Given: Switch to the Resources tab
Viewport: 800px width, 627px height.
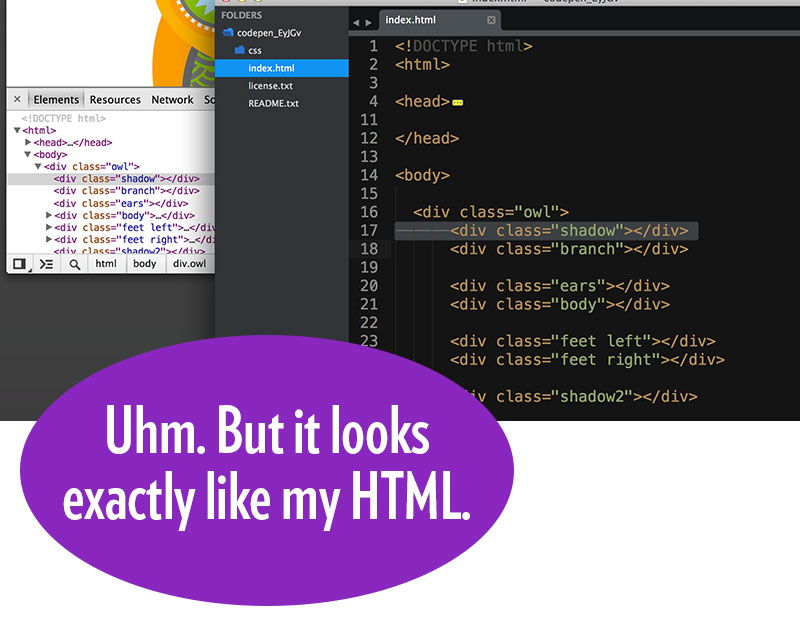Looking at the screenshot, I should click(115, 100).
